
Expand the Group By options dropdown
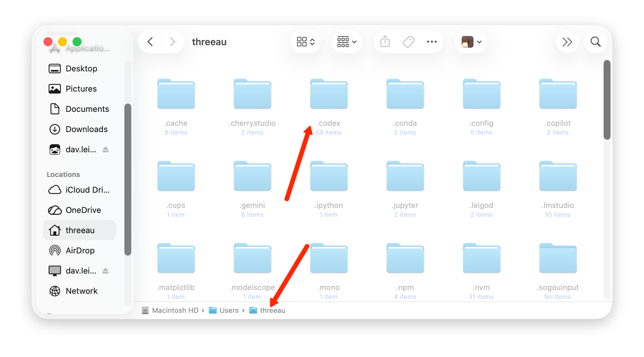click(347, 42)
